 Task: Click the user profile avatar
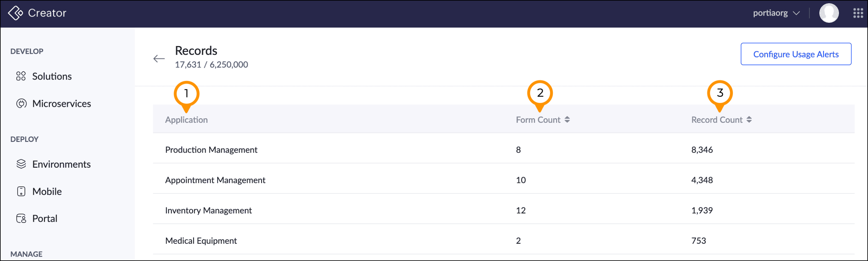click(829, 13)
